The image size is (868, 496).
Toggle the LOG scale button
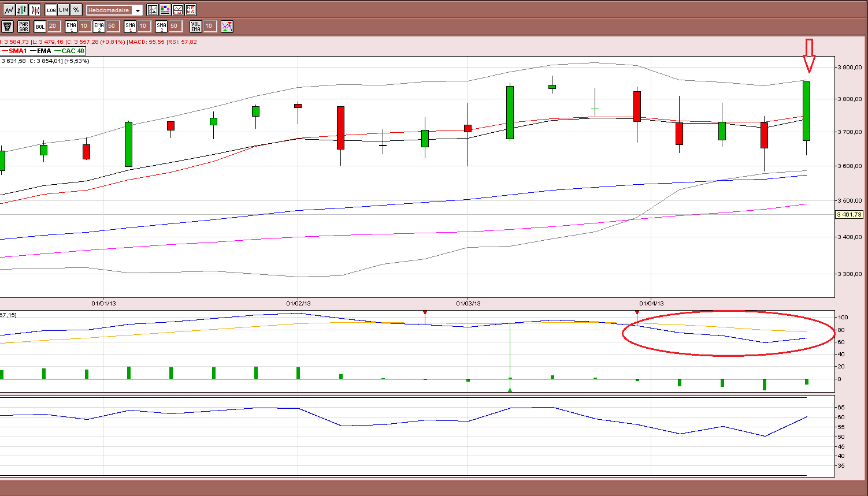[51, 10]
